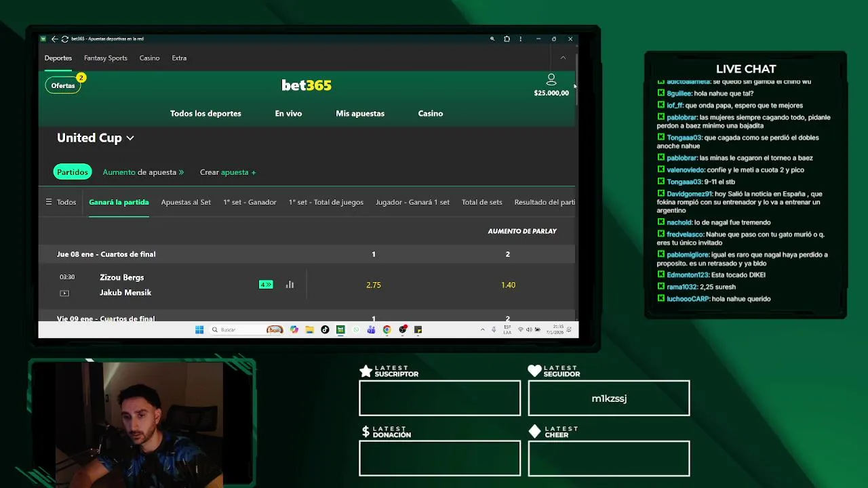The height and width of the screenshot is (488, 868).
Task: Click the green 4 markets badge for Bergs-Mensik
Action: [x=266, y=285]
